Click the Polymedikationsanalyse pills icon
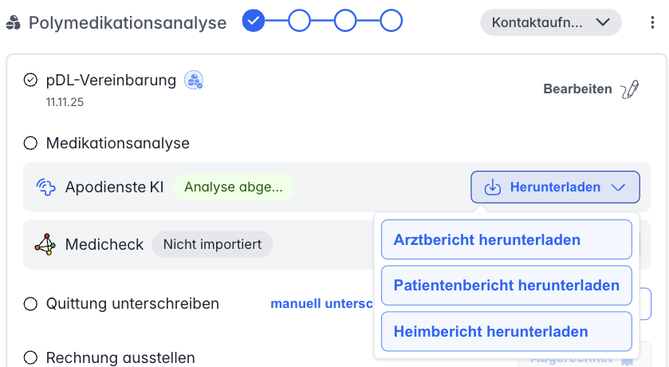The height and width of the screenshot is (367, 669). [x=13, y=23]
